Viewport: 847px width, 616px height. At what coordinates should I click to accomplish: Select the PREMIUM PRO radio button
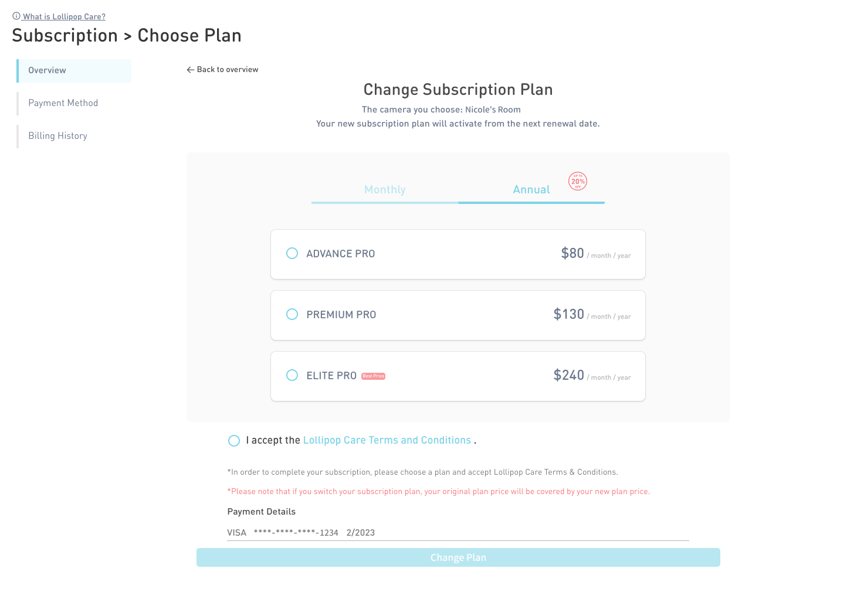click(x=292, y=314)
